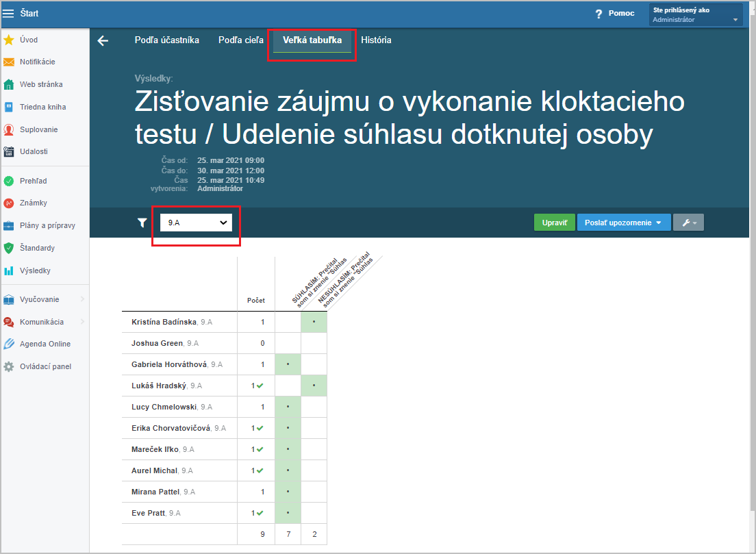Open the wrench tools dropdown button
Viewport: 756px width, 554px height.
pyautogui.click(x=688, y=223)
